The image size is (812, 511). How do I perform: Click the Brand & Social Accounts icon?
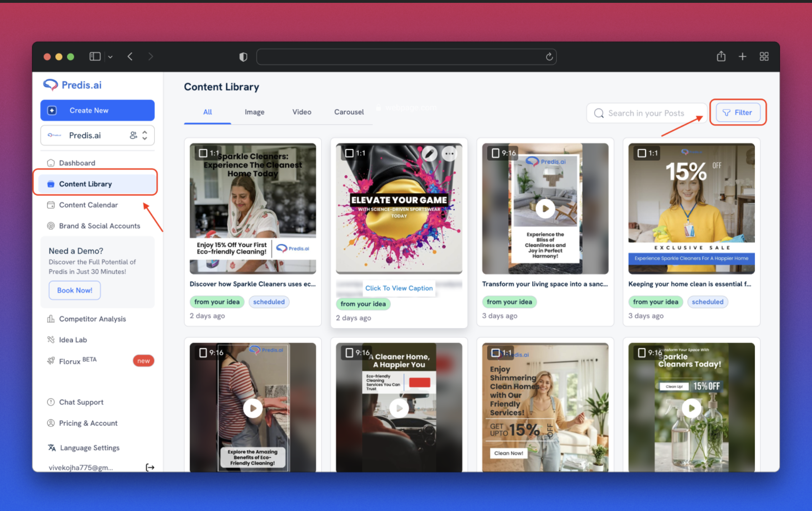[51, 226]
